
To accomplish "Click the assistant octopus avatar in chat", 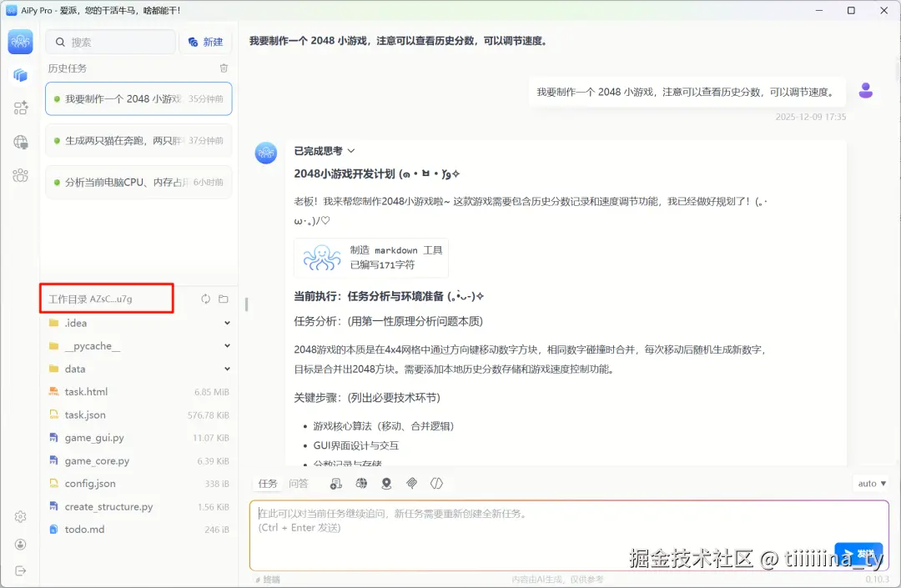I will pyautogui.click(x=266, y=153).
